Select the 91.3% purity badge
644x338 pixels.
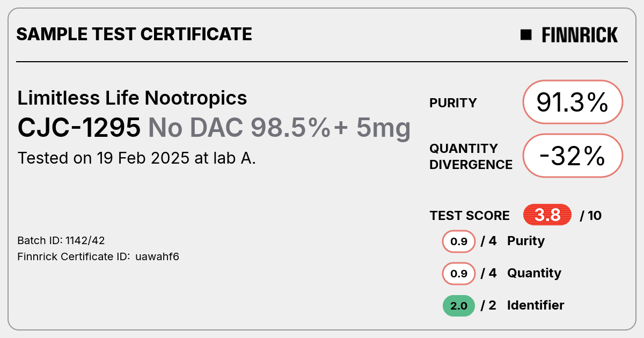coord(572,102)
